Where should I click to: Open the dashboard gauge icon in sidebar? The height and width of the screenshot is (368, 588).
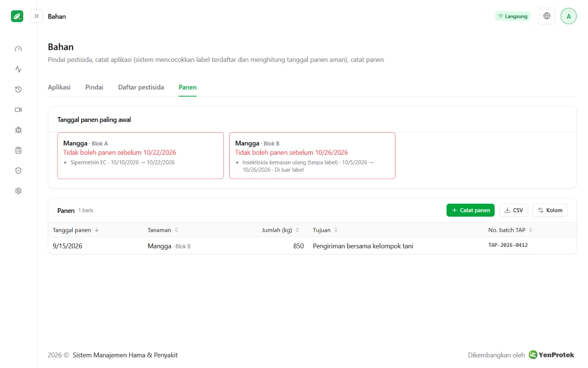[18, 49]
